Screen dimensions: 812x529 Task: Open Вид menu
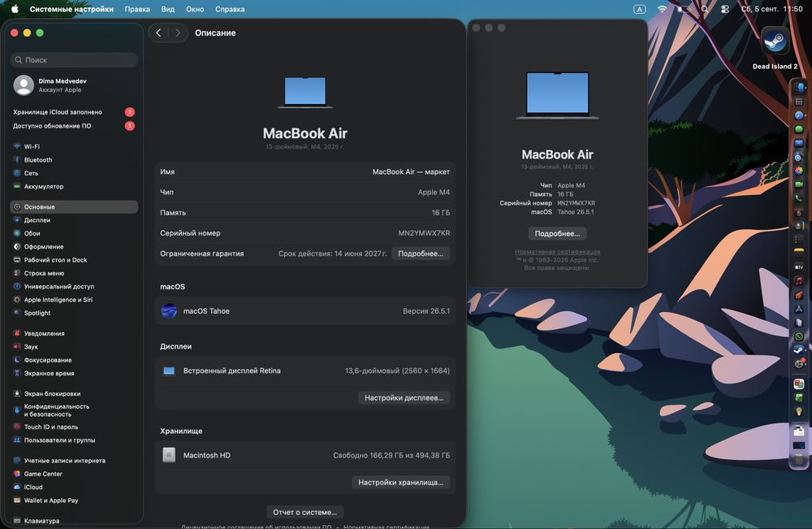pos(168,9)
